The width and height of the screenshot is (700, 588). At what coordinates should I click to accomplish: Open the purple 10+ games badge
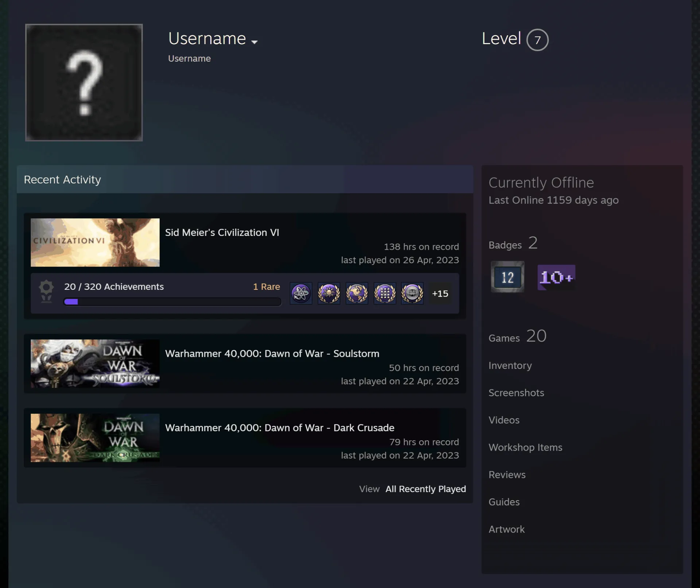[556, 277]
